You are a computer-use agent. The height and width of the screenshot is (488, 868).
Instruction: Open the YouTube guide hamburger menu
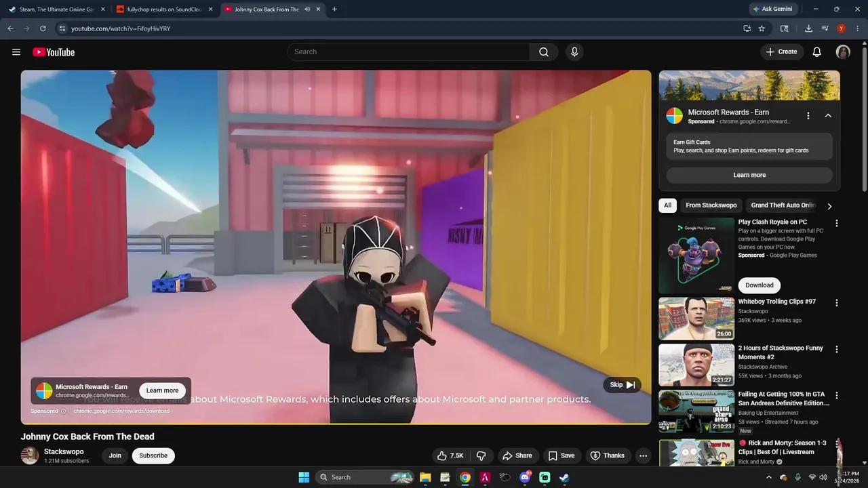[16, 52]
